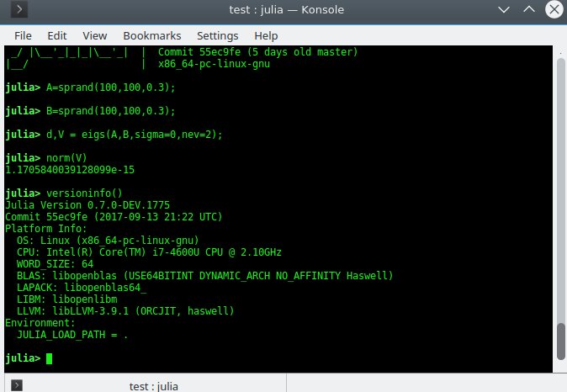Screen dimensions: 567x392
Task: Click the 'd,V = eigs(A,B,sigma=0,nev=2);' line
Action: [134, 135]
